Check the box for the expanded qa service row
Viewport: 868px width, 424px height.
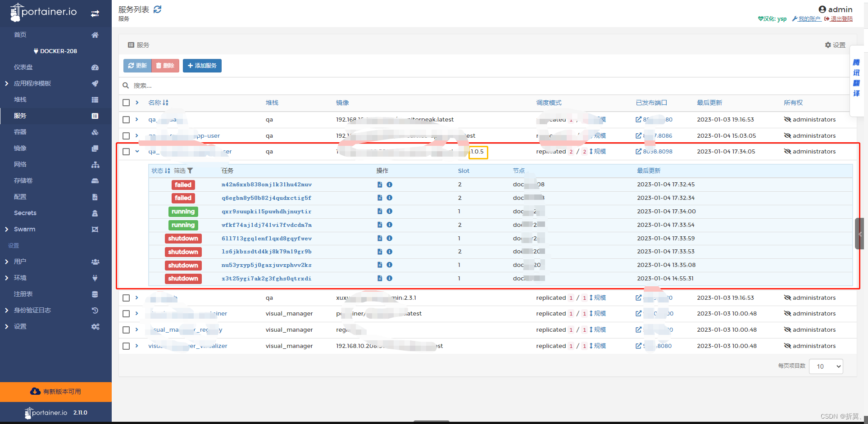pos(126,152)
